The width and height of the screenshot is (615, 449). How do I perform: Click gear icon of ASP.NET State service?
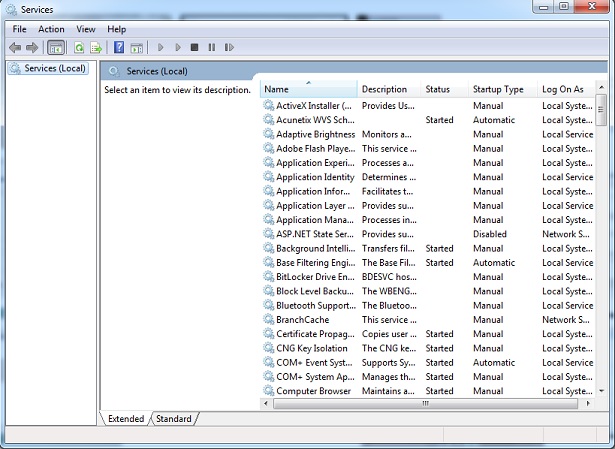click(x=268, y=234)
